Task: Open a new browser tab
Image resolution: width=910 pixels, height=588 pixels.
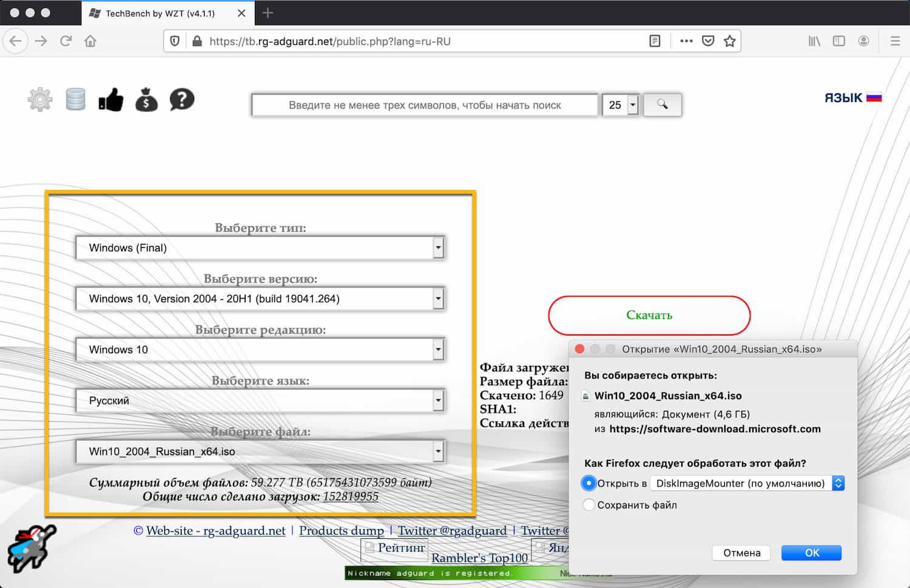Action: point(268,13)
